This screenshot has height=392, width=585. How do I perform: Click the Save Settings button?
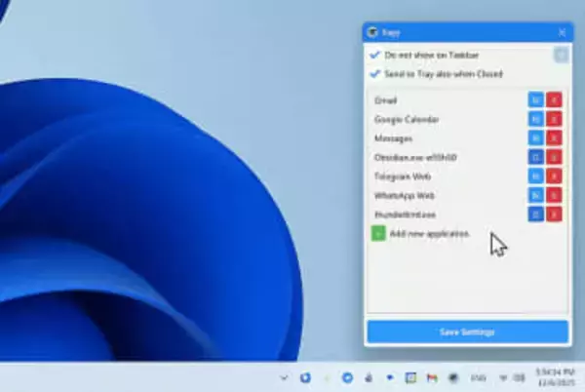point(467,332)
